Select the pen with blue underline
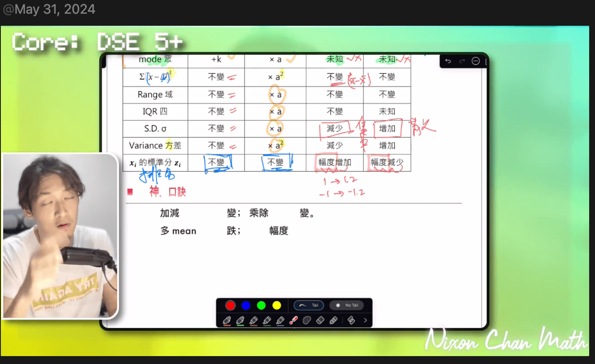595x364 pixels. pyautogui.click(x=280, y=321)
